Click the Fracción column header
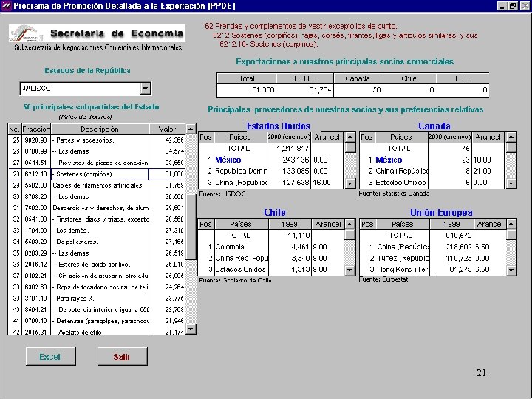 tap(36, 129)
